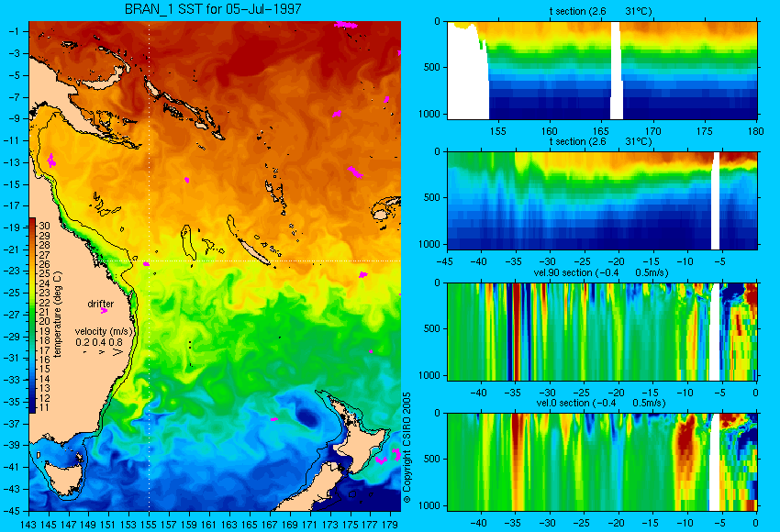Click the "0.2 0.4 0.8" velocity scale values
The height and width of the screenshot is (532, 780).
(x=99, y=342)
